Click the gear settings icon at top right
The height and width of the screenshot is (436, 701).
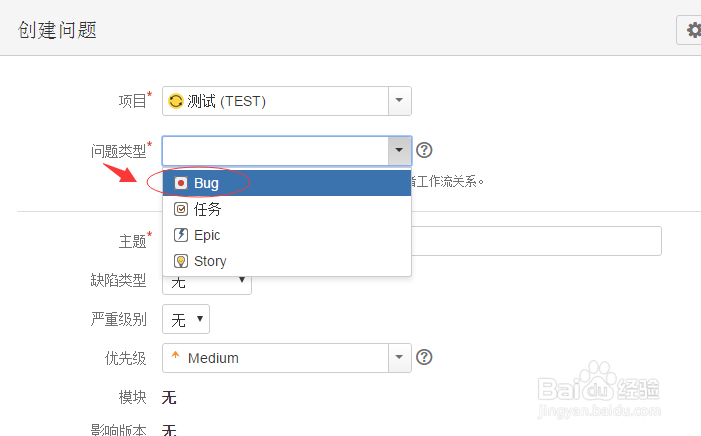(693, 30)
